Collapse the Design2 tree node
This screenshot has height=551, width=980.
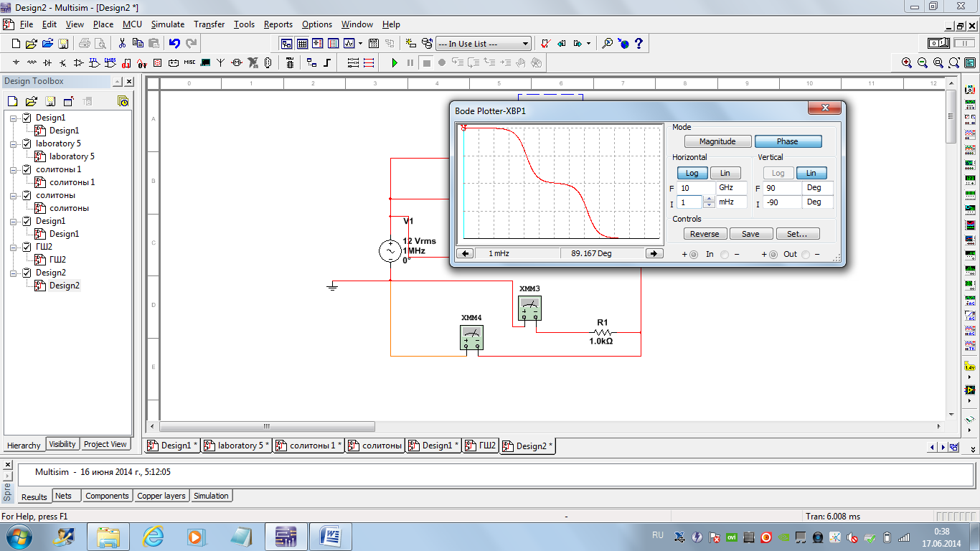point(14,273)
